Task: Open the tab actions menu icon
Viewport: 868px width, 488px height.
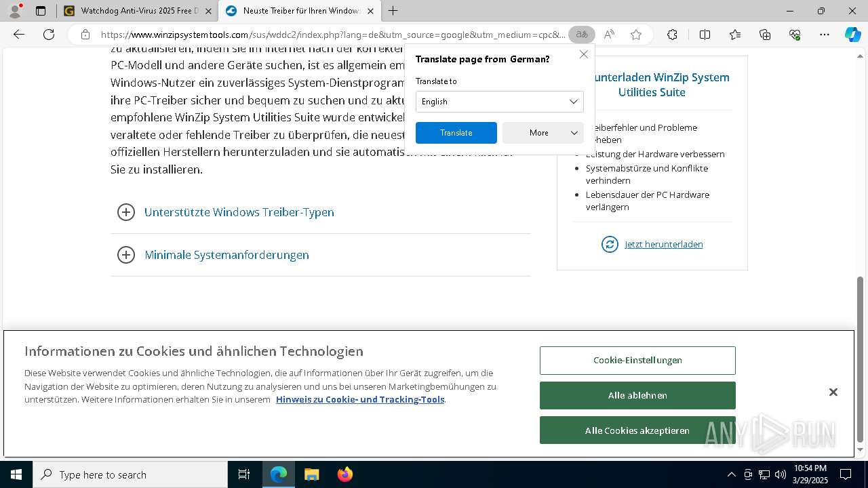Action: tap(41, 11)
